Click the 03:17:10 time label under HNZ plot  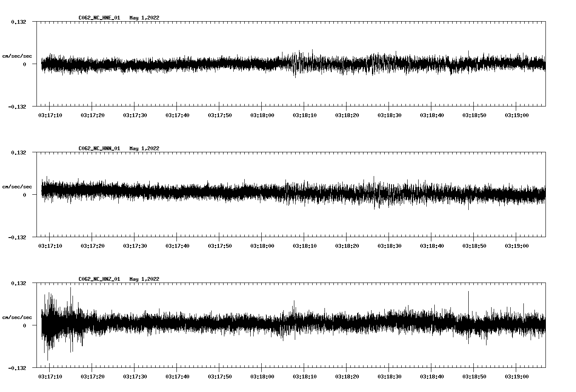50,376
